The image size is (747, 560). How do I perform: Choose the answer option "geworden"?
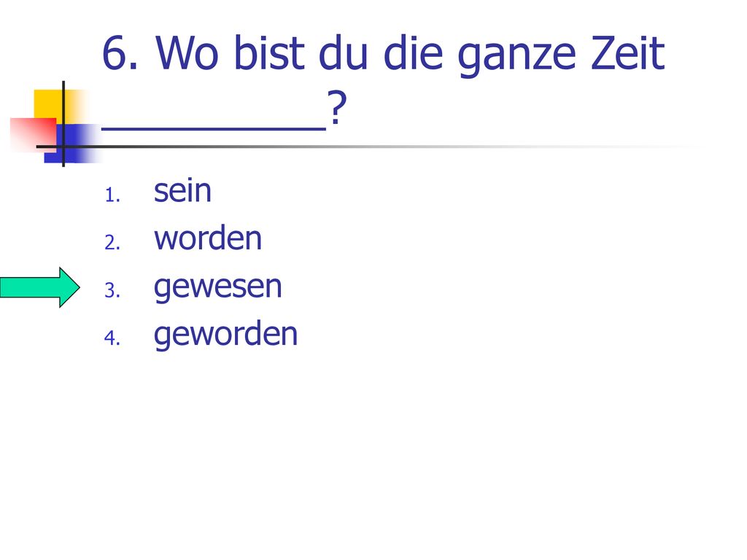[225, 335]
